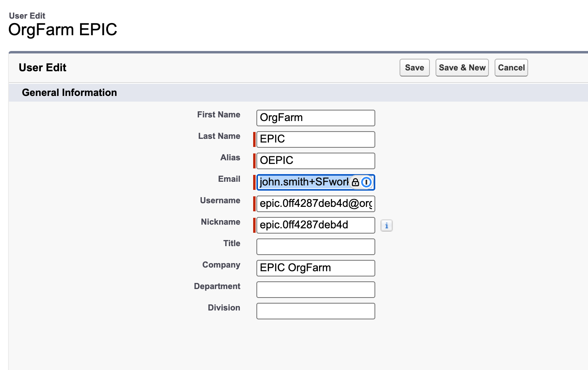Screen dimensions: 588x370
Task: Click the highlighted Email address text
Action: click(303, 182)
